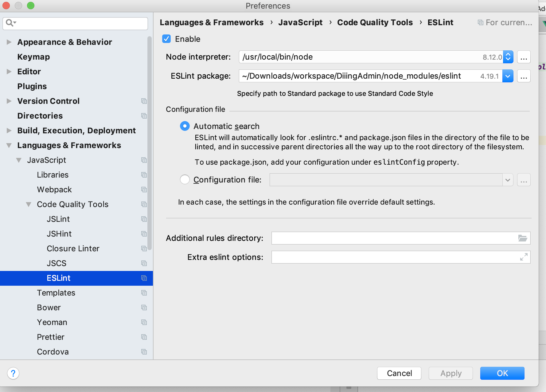Click the Apply button
Screen dimensions: 546x392
click(451, 373)
